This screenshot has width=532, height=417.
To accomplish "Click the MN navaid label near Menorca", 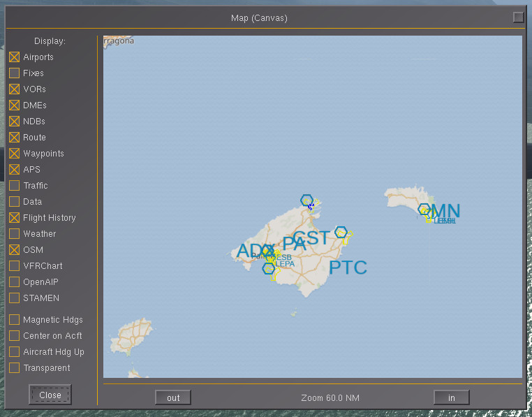I will pos(445,211).
